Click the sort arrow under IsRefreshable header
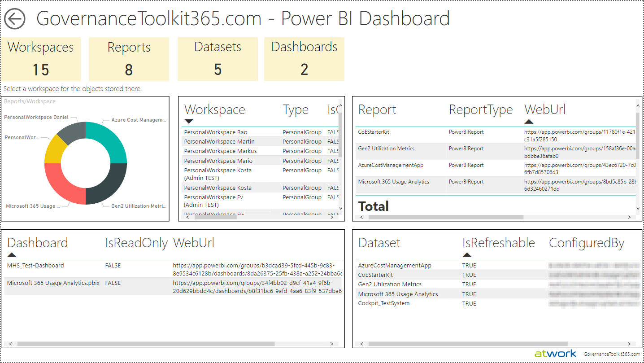Image resolution: width=644 pixels, height=363 pixels. click(x=467, y=255)
